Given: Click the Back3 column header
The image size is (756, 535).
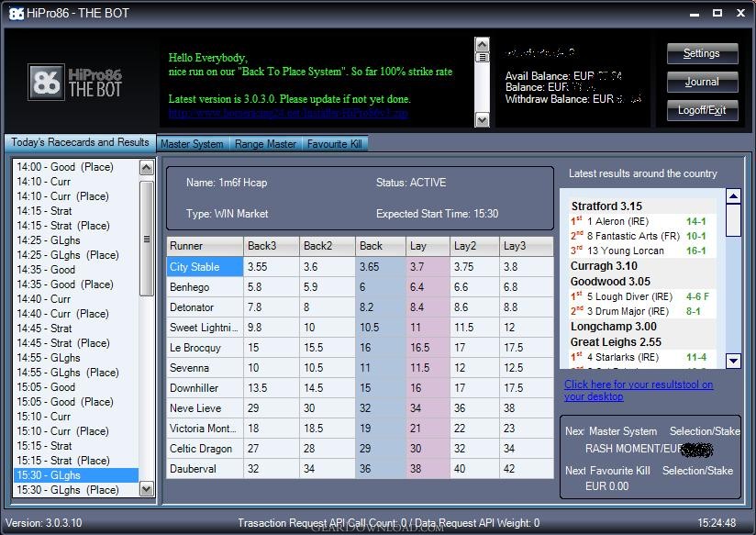Looking at the screenshot, I should pos(272,246).
